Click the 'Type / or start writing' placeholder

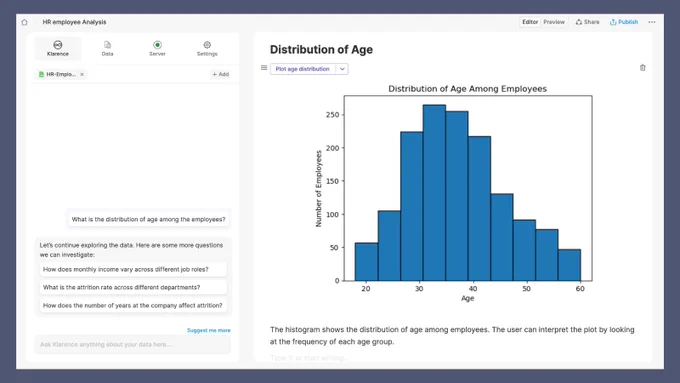pos(309,358)
